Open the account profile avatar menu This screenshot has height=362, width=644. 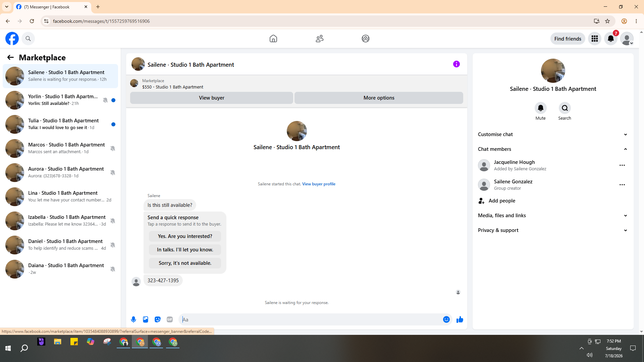[627, 39]
